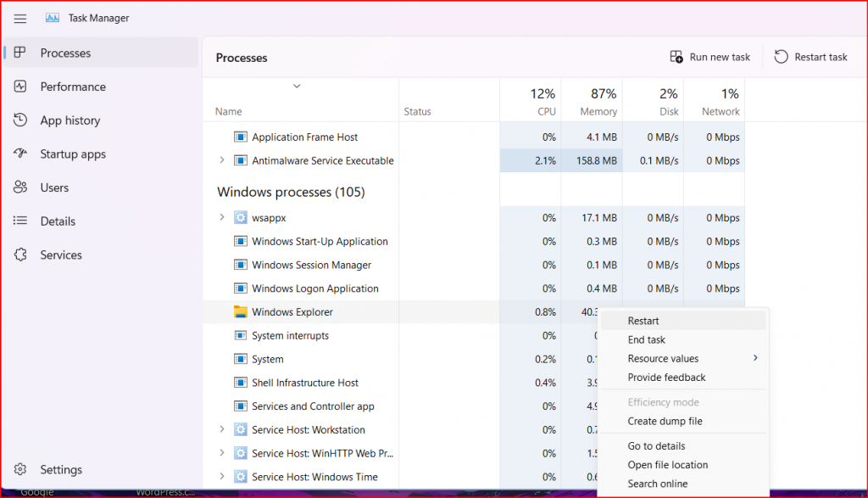
Task: Click the Restart task icon
Action: click(781, 57)
